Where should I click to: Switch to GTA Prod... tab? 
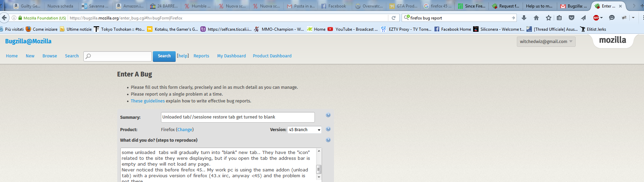point(403,6)
